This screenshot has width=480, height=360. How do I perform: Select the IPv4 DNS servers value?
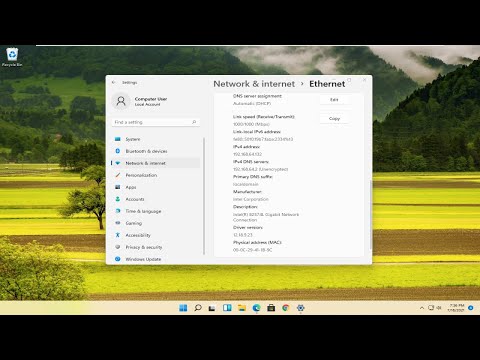[x=260, y=169]
